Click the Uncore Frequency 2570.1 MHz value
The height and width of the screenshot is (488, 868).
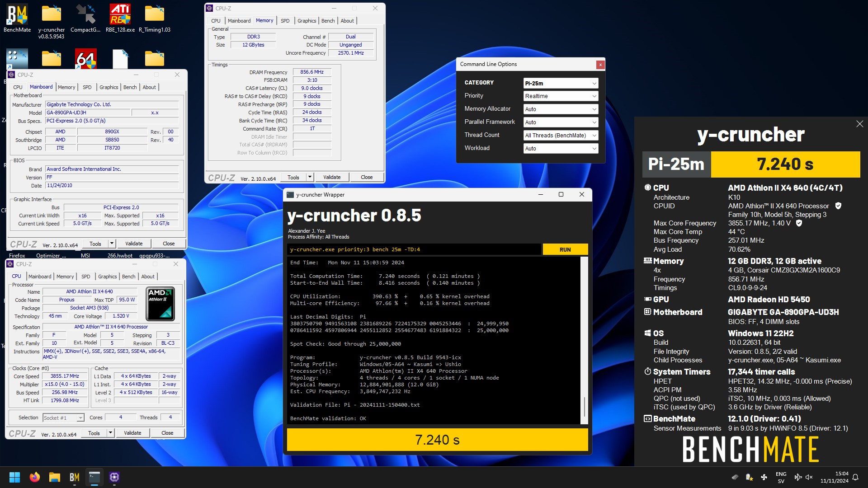tap(351, 53)
